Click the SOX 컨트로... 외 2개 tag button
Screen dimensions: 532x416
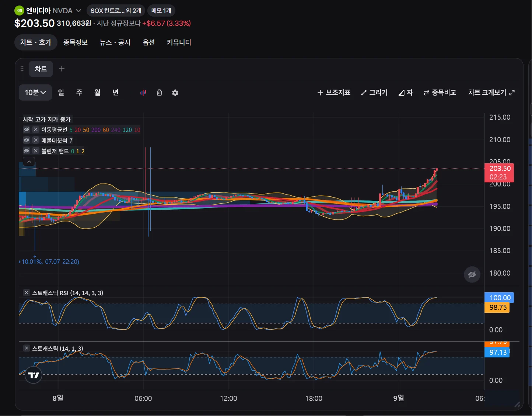116,11
